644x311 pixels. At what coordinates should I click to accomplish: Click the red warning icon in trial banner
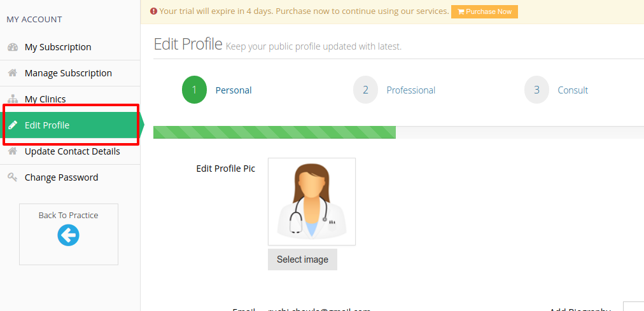pos(153,11)
